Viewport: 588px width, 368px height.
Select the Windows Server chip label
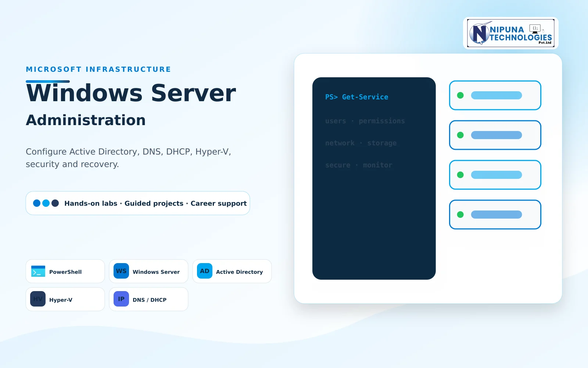click(156, 272)
